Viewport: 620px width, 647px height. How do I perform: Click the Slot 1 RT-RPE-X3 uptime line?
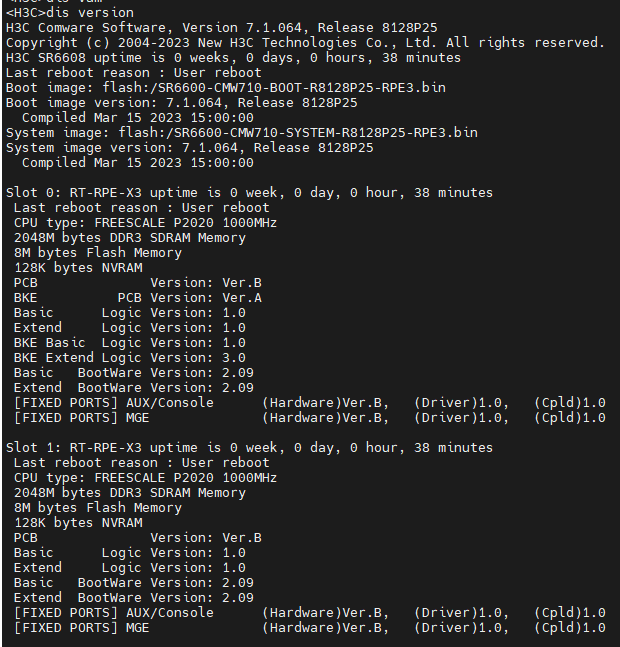tap(249, 447)
